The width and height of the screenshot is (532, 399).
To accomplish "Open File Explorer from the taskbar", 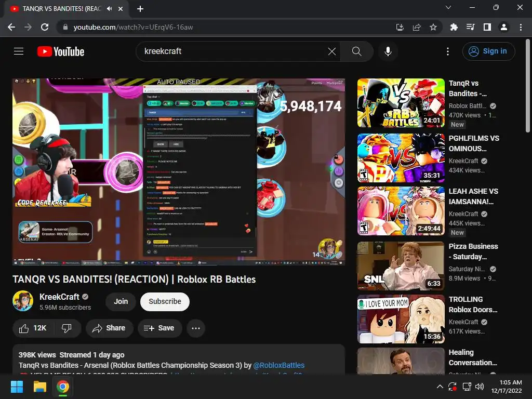I will pos(39,387).
